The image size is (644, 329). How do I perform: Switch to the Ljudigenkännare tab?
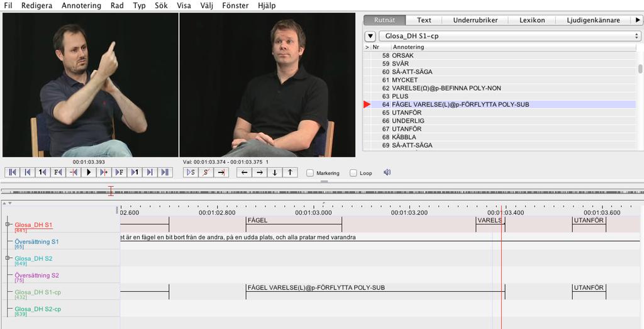593,20
